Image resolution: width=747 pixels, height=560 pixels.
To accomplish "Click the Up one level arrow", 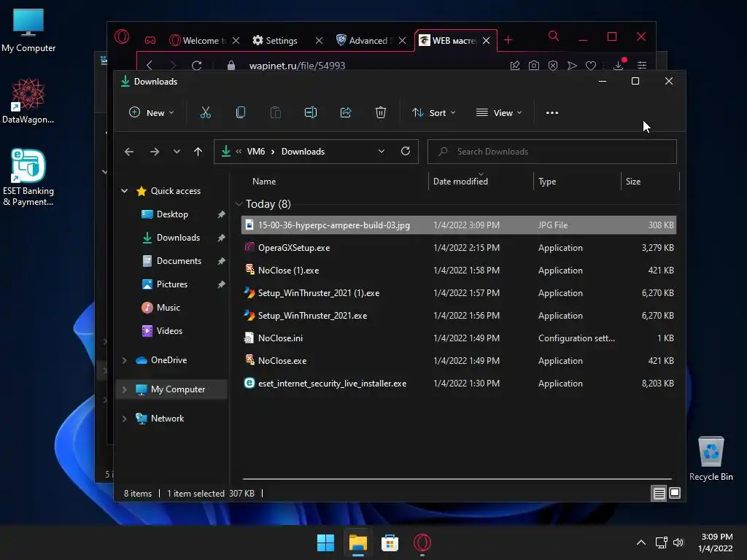I will [198, 152].
